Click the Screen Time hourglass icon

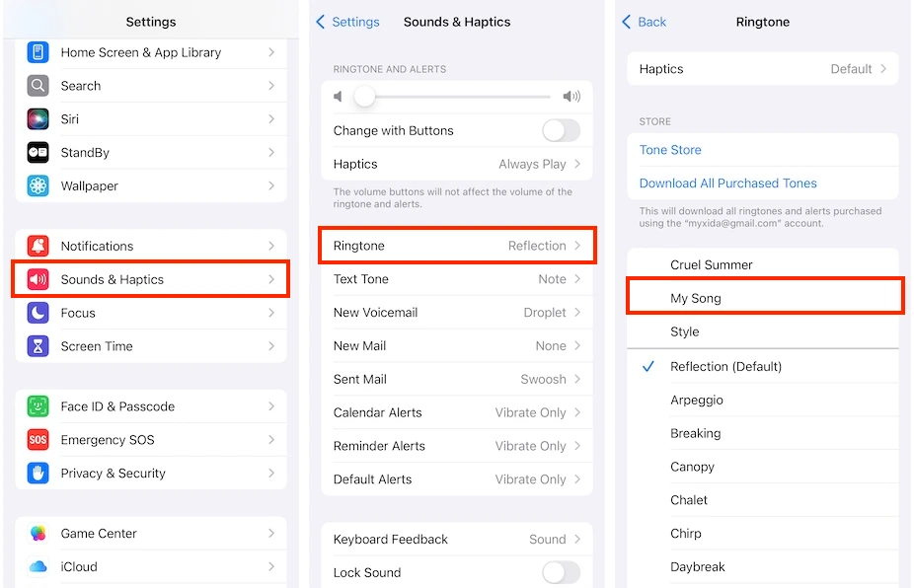(37, 346)
